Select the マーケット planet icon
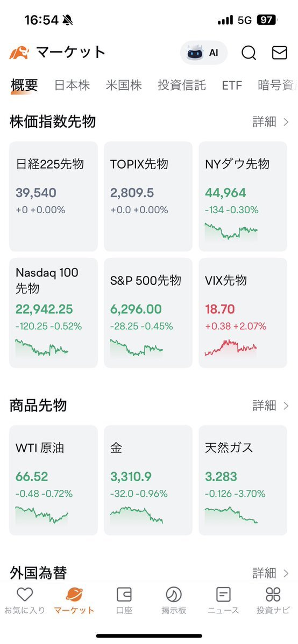 [x=74, y=594]
